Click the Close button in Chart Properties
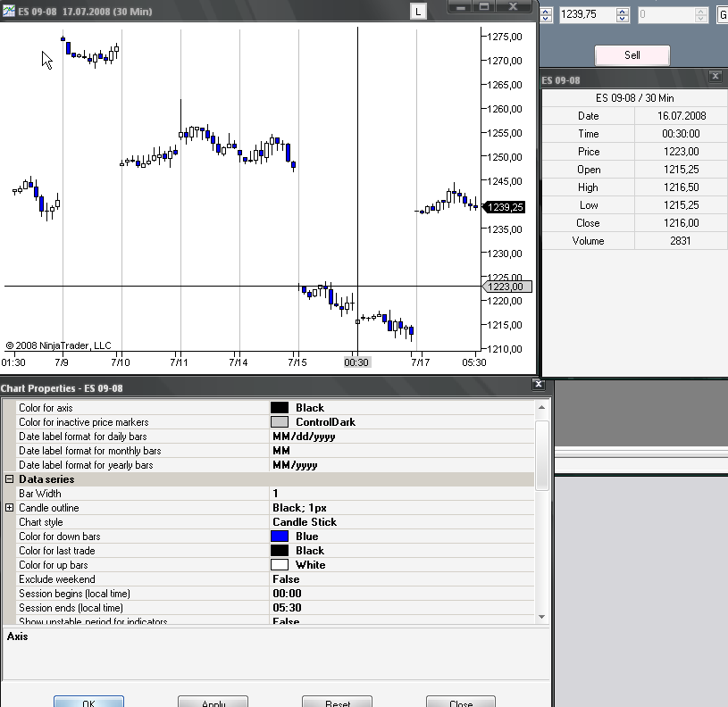The height and width of the screenshot is (707, 728). coord(461,702)
